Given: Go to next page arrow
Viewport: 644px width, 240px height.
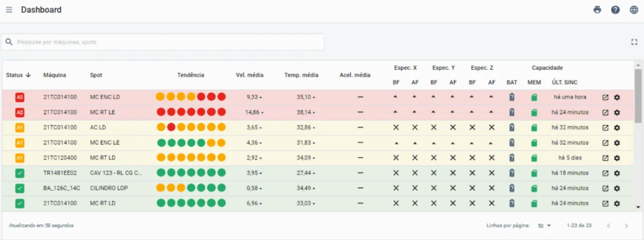Looking at the screenshot, I should [626, 226].
